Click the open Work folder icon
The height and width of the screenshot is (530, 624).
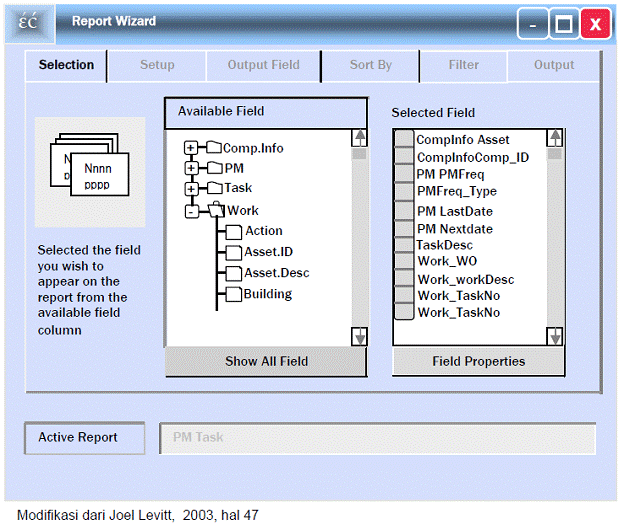217,209
